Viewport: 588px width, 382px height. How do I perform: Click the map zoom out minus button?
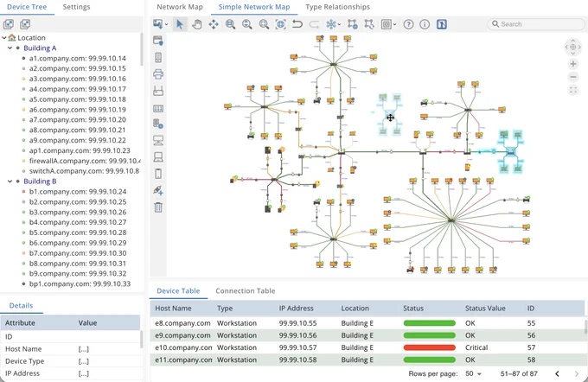tap(573, 77)
